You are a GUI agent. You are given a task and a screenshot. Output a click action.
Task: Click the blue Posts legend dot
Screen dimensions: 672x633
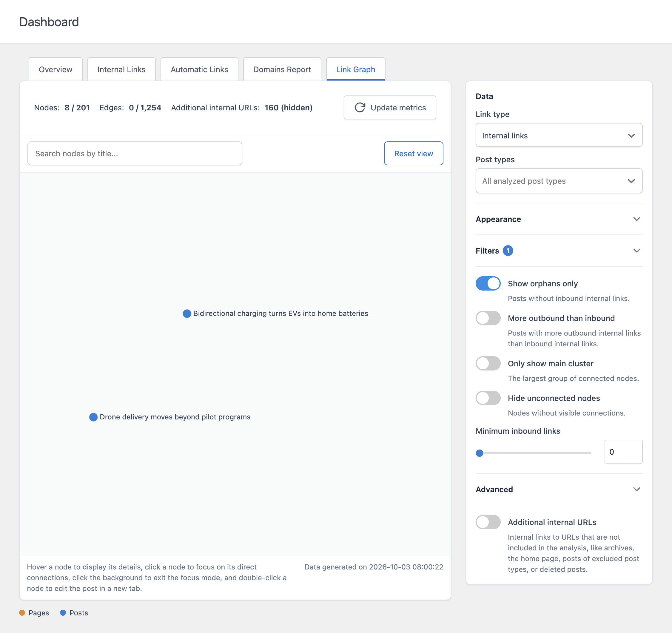[x=63, y=613]
